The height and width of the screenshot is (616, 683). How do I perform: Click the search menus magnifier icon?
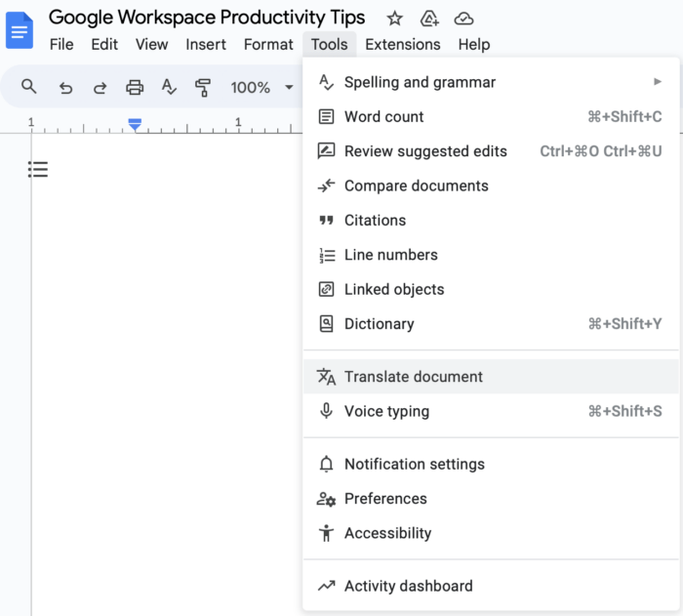tap(29, 87)
